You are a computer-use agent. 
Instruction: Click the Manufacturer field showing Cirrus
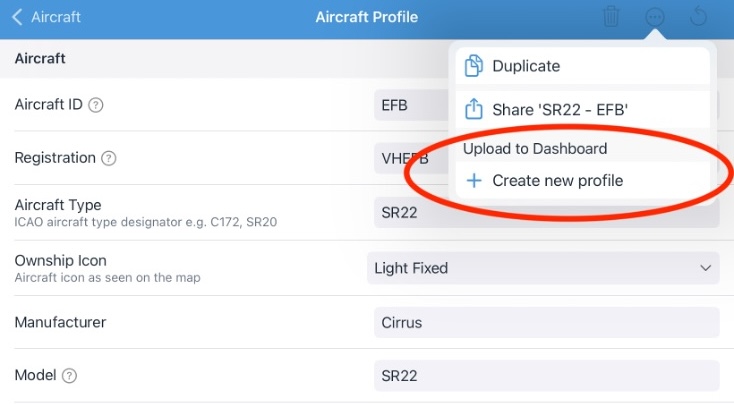point(546,323)
